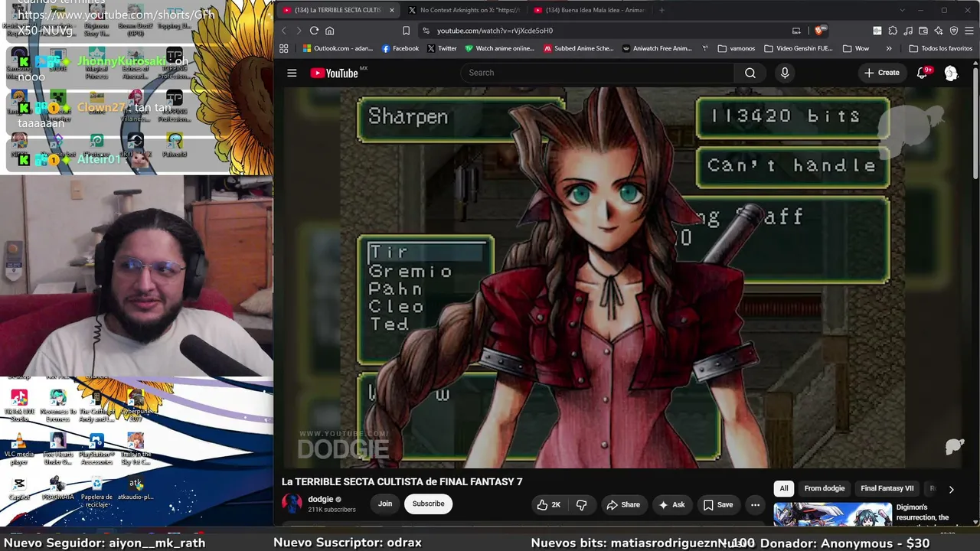Viewport: 980px width, 551px height.
Task: Open the Outlook.com bookmark
Action: coord(338,48)
